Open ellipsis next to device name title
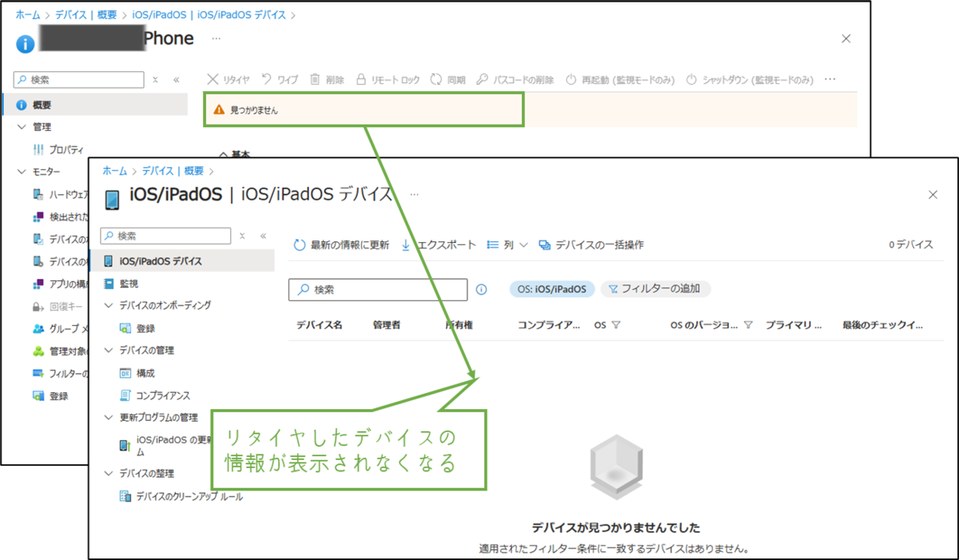959x560 pixels. tap(217, 39)
